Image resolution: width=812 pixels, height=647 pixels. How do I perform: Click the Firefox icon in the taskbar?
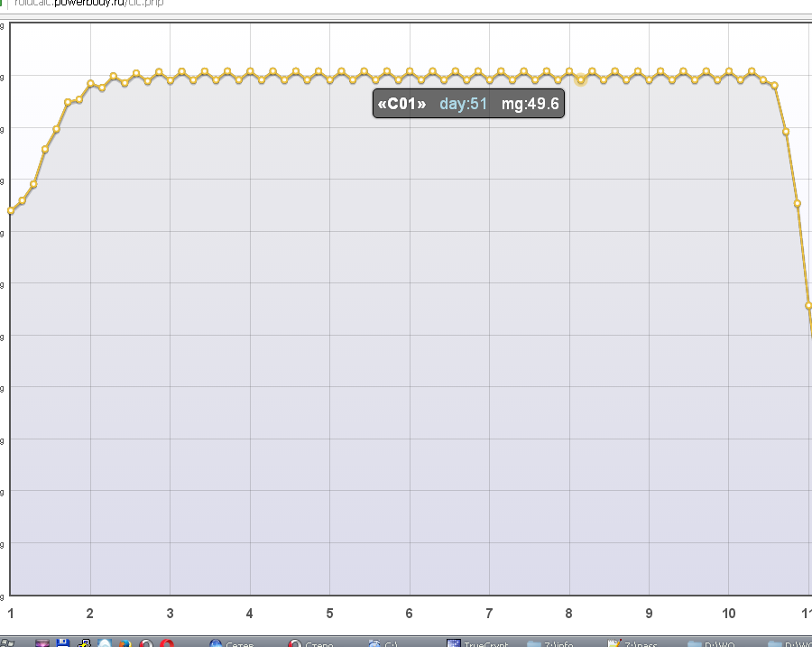[125, 642]
